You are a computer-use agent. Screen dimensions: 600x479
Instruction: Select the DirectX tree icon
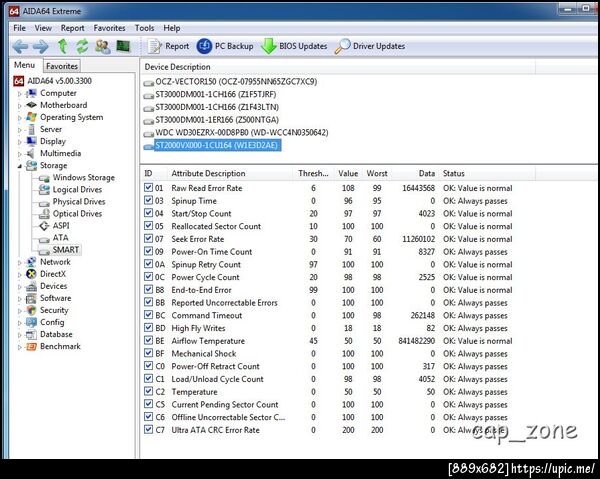pyautogui.click(x=31, y=274)
